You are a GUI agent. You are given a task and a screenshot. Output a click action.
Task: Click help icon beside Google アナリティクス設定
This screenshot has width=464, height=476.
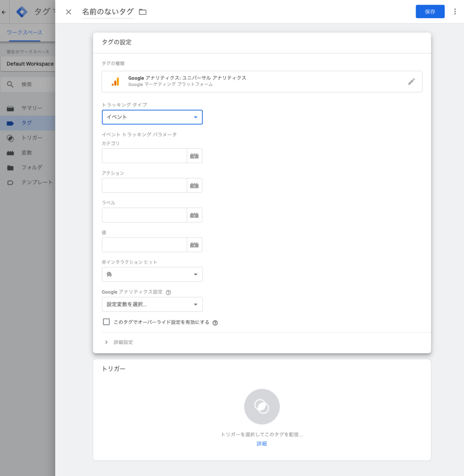168,292
